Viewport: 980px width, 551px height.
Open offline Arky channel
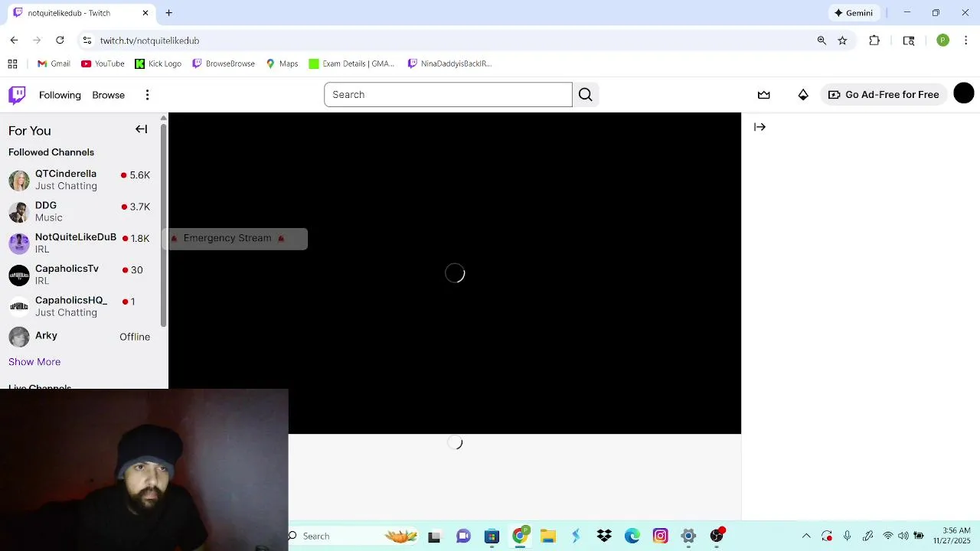pyautogui.click(x=80, y=337)
